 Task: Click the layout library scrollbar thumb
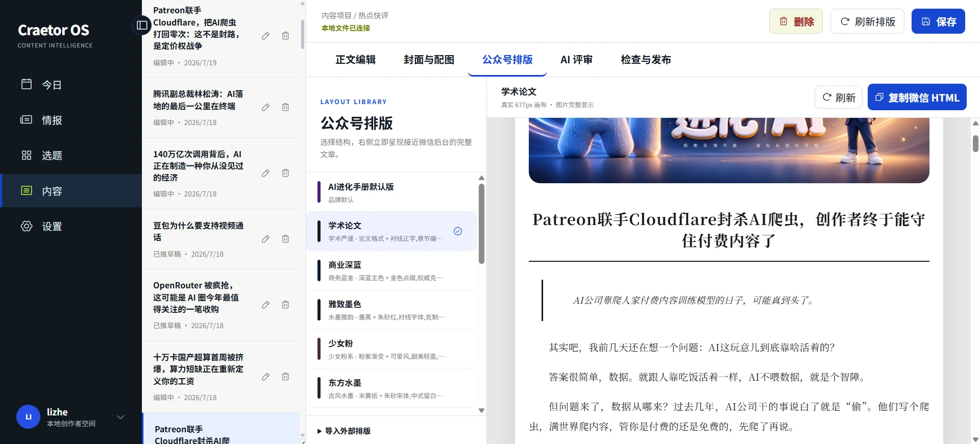481,224
